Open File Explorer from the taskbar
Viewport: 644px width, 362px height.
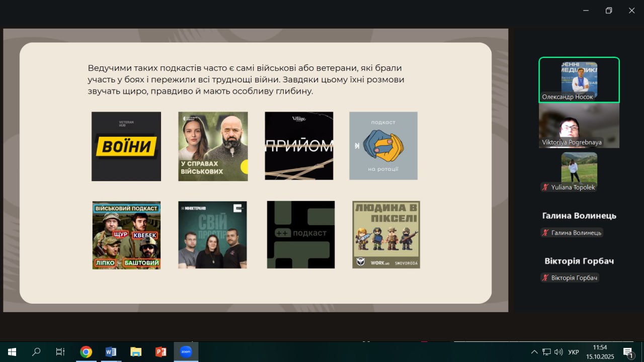136,352
